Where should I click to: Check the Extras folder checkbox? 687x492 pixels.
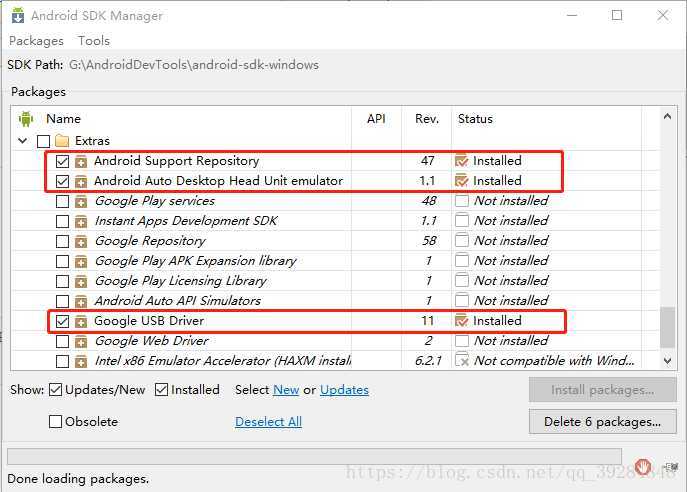(43, 142)
